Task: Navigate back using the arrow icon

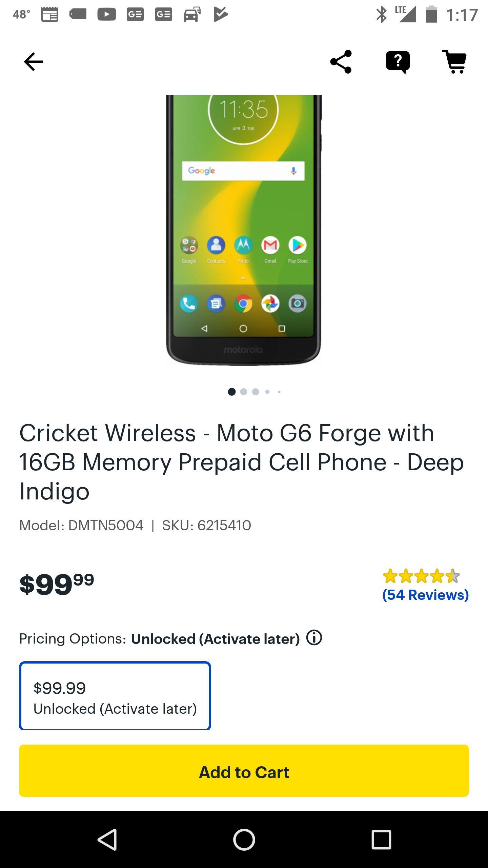Action: tap(32, 62)
